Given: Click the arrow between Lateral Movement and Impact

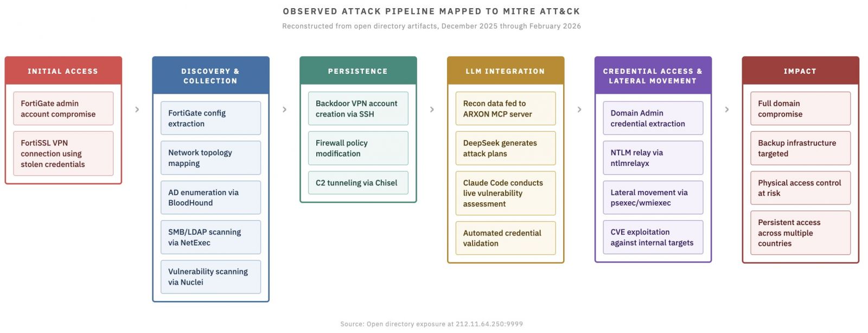Looking at the screenshot, I should tap(727, 110).
